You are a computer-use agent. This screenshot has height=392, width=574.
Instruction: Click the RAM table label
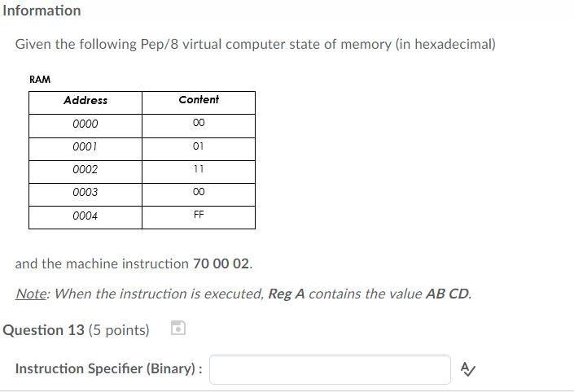click(40, 80)
